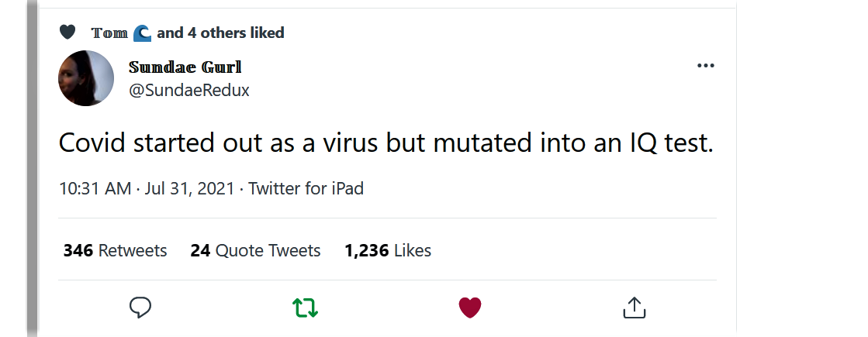Viewport: 868px width, 337px height.
Task: View the 24 Quote Tweets
Action: click(x=255, y=250)
